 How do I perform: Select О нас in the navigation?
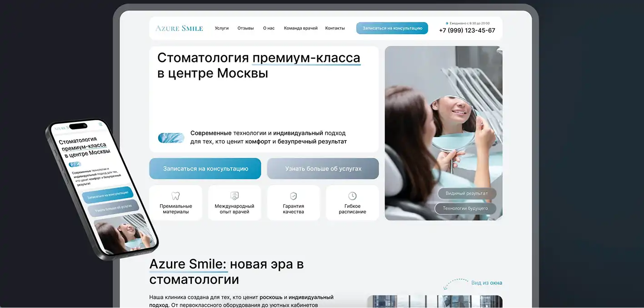point(269,28)
